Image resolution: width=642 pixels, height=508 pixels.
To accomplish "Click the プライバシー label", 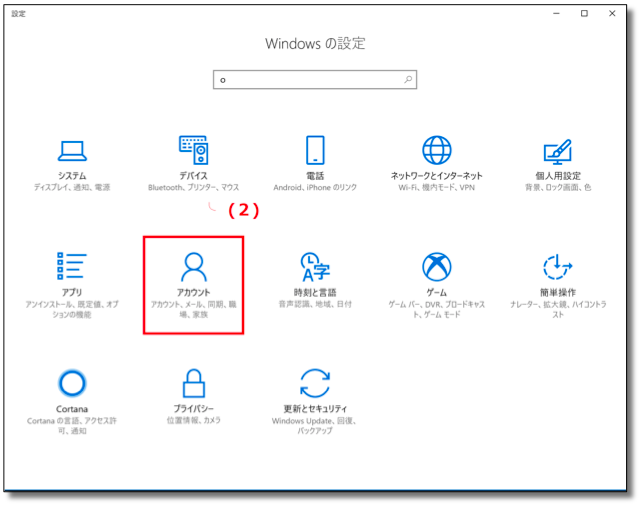I will pyautogui.click(x=193, y=409).
